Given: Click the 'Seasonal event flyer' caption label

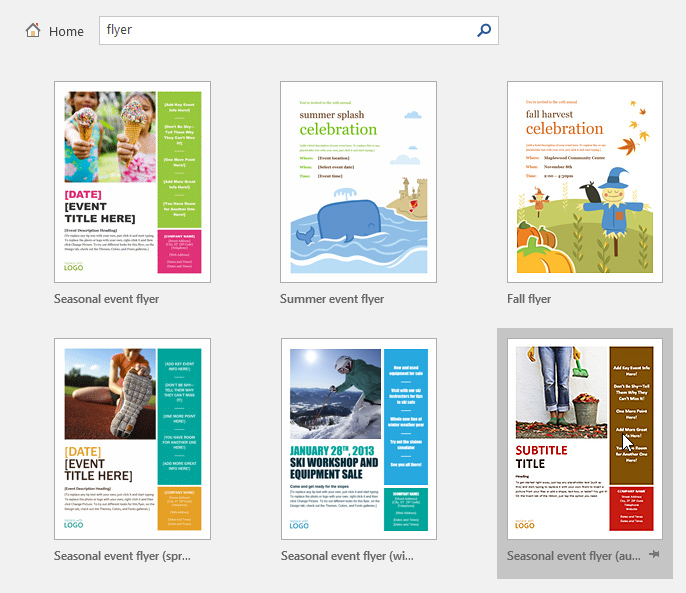Looking at the screenshot, I should [107, 299].
